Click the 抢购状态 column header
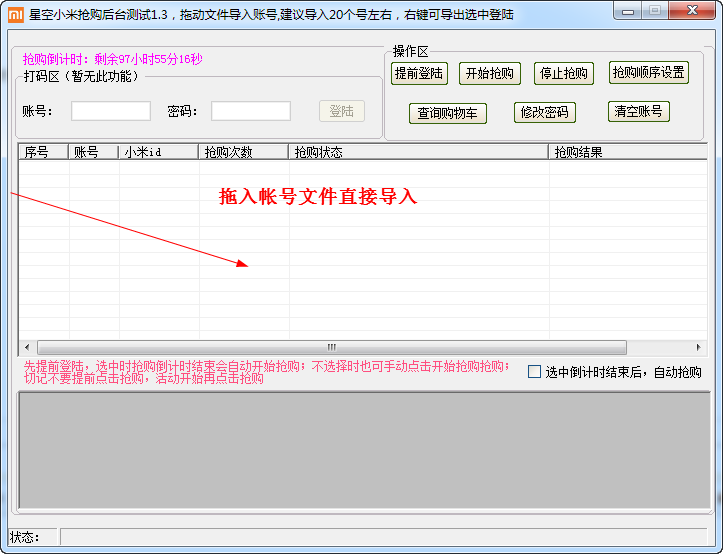723x554 pixels. (418, 152)
